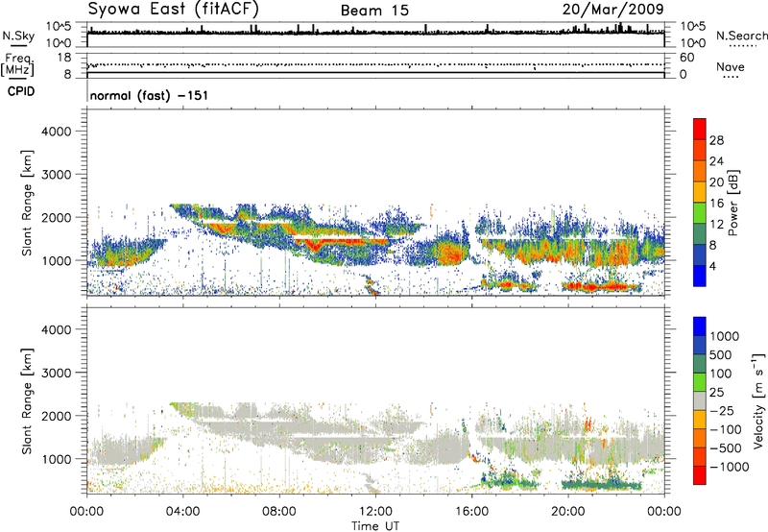Click the '60' Nave axis tick

point(686,58)
